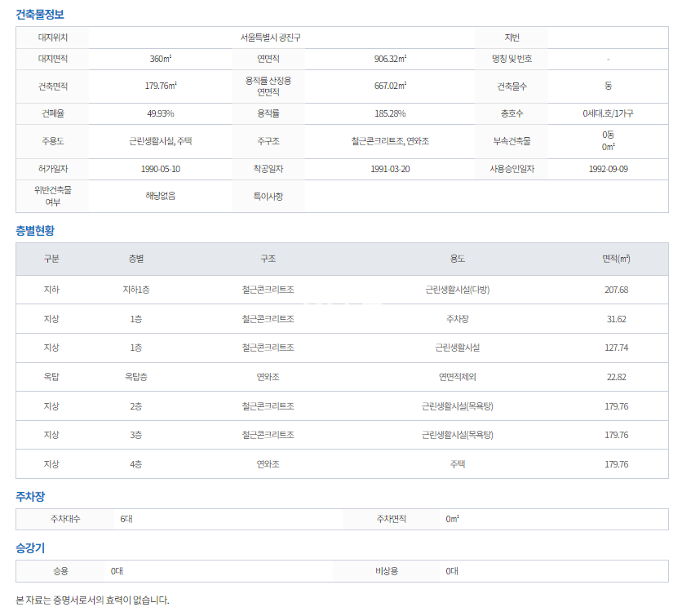Select the 용적률 value 185.28%
The width and height of the screenshot is (682, 616).
pos(389,113)
